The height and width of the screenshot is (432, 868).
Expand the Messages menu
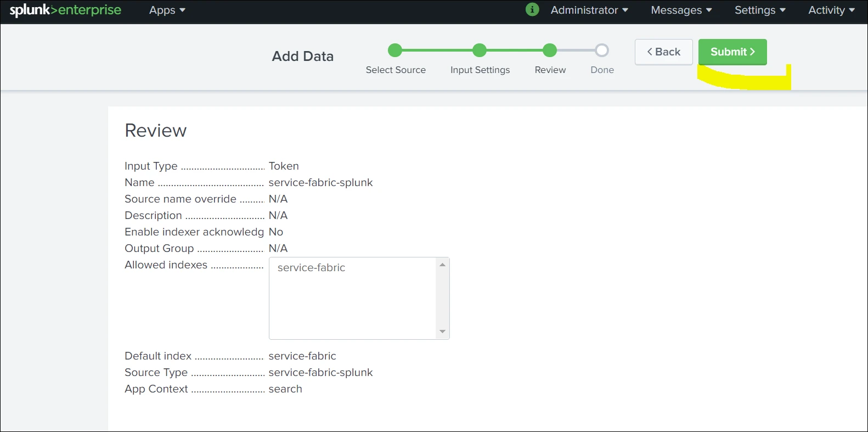(x=681, y=10)
